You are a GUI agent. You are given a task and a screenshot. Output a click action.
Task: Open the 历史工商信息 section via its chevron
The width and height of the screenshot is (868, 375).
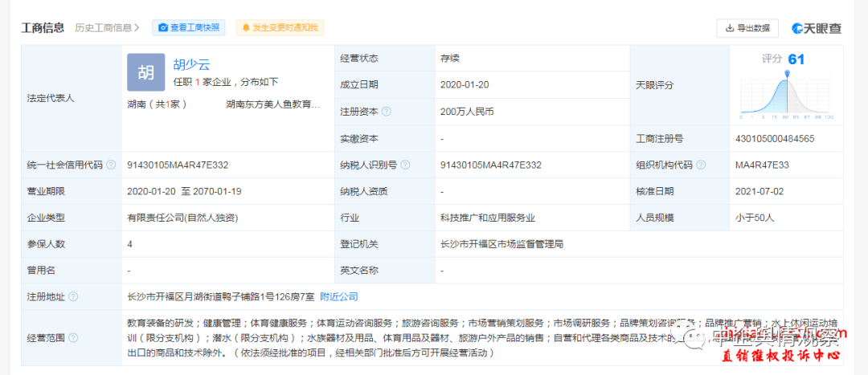pyautogui.click(x=136, y=27)
